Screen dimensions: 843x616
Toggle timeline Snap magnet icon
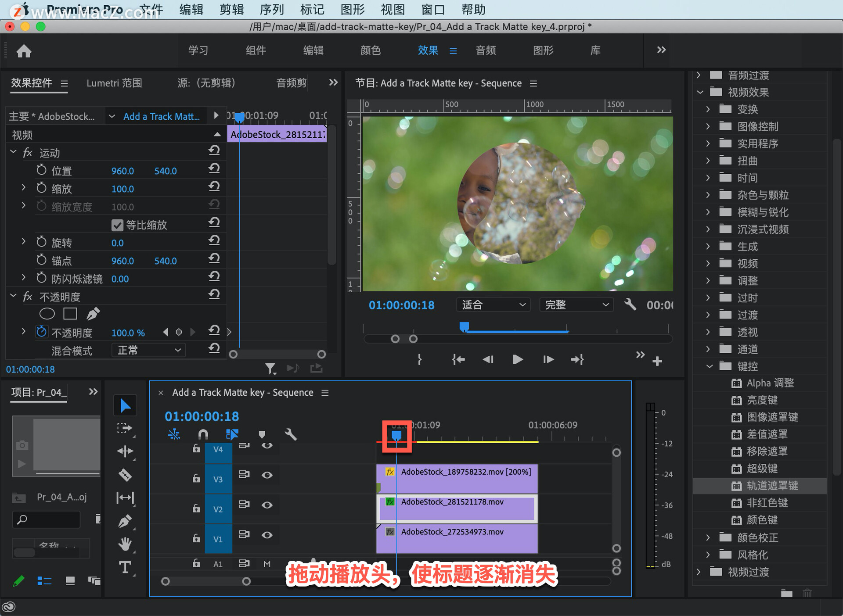click(203, 434)
